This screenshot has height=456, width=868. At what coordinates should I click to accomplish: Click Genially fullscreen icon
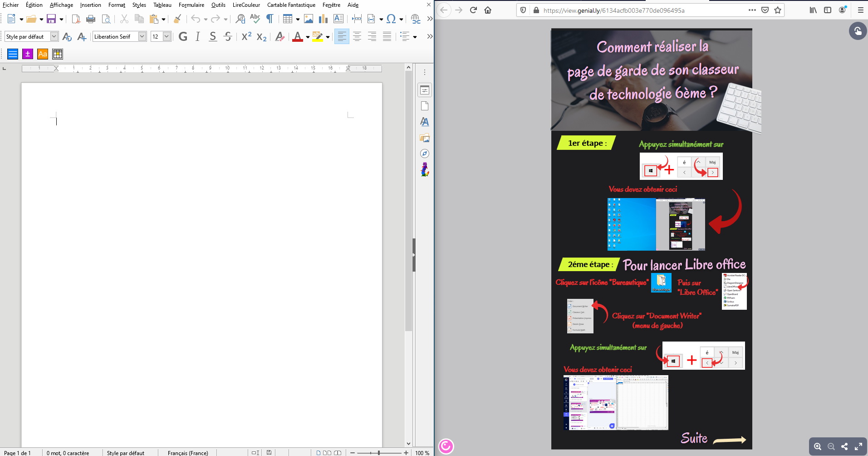pyautogui.click(x=858, y=446)
